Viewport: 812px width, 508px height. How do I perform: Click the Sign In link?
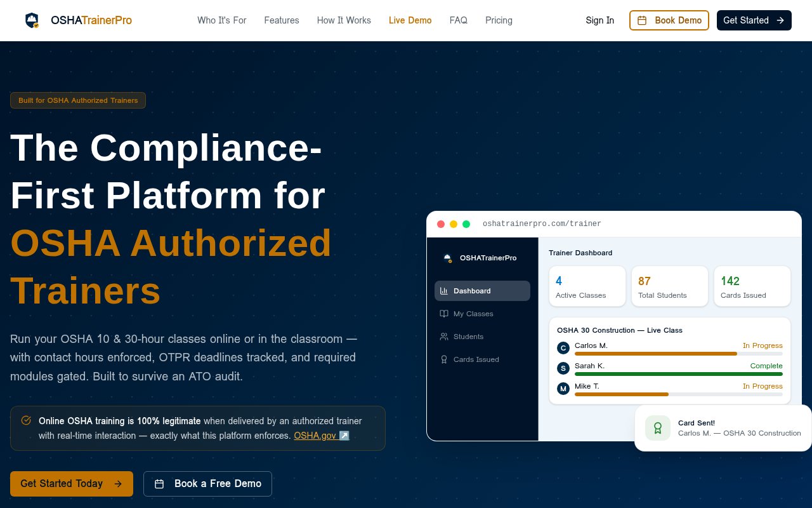(x=600, y=20)
